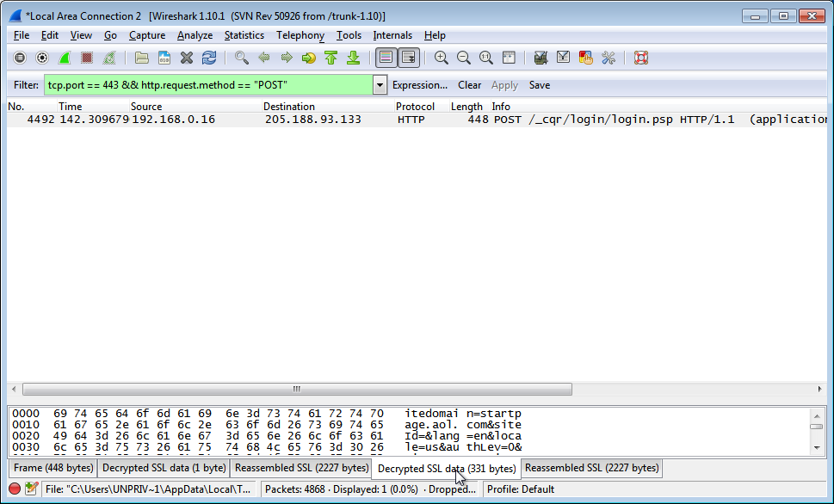Open the Statistics menu
Screen dimensions: 834x504
coord(244,35)
